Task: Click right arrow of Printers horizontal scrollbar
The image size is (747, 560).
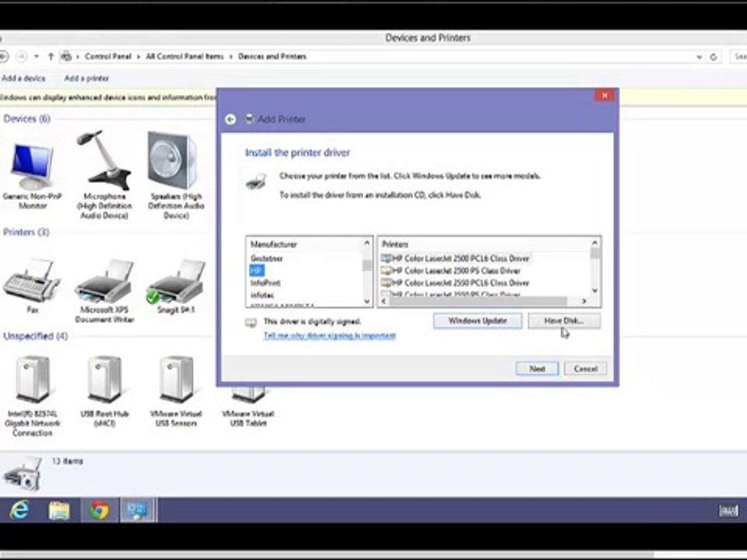Action: click(x=584, y=301)
